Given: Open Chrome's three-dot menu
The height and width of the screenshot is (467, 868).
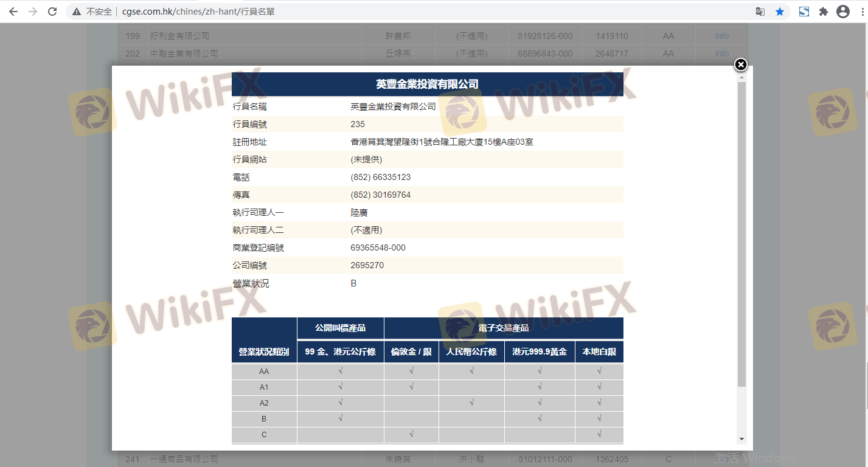Looking at the screenshot, I should click(x=861, y=12).
